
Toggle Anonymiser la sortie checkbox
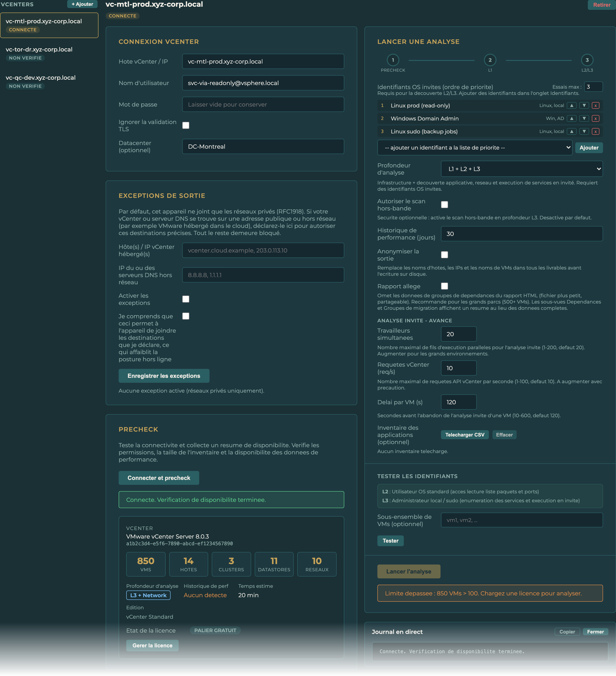tap(444, 255)
